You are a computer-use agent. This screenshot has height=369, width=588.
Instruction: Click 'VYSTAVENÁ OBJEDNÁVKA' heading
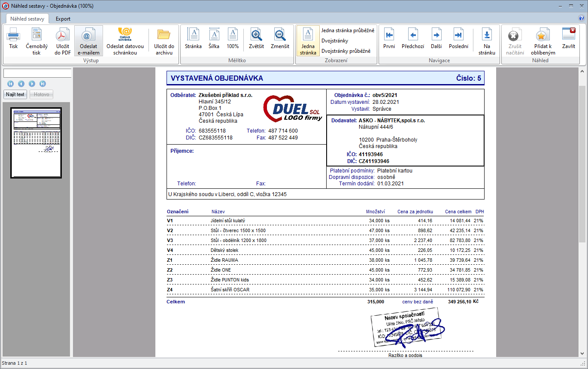217,78
